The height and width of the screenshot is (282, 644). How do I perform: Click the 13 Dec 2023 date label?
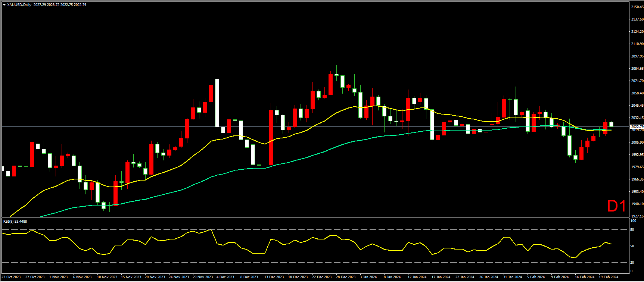pyautogui.click(x=274, y=277)
